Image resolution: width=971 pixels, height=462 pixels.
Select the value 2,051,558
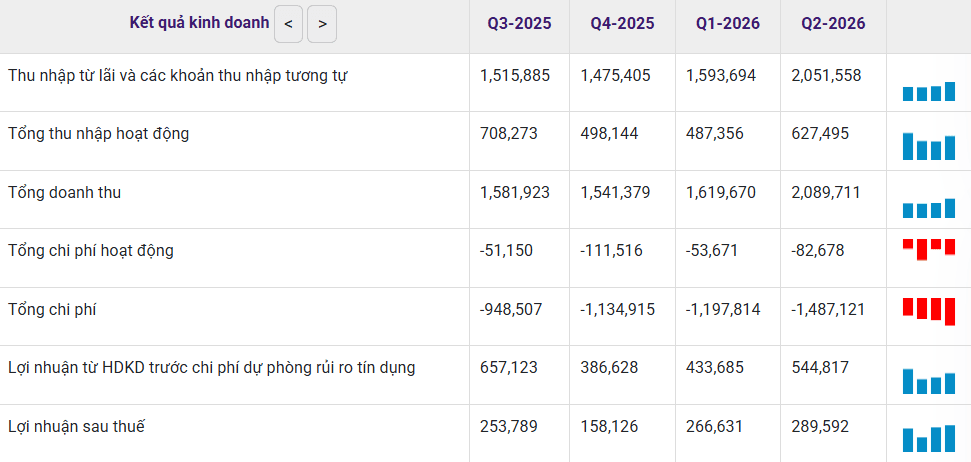826,76
